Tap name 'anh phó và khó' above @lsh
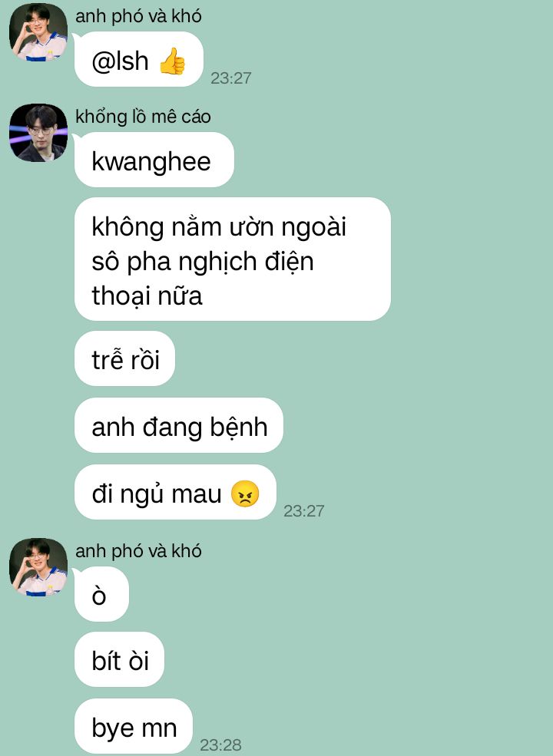553x756 pixels. [x=138, y=16]
